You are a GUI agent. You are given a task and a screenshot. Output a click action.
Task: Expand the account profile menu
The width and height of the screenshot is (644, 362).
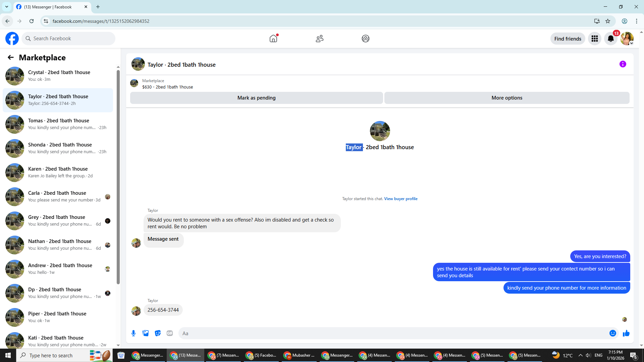click(x=627, y=39)
